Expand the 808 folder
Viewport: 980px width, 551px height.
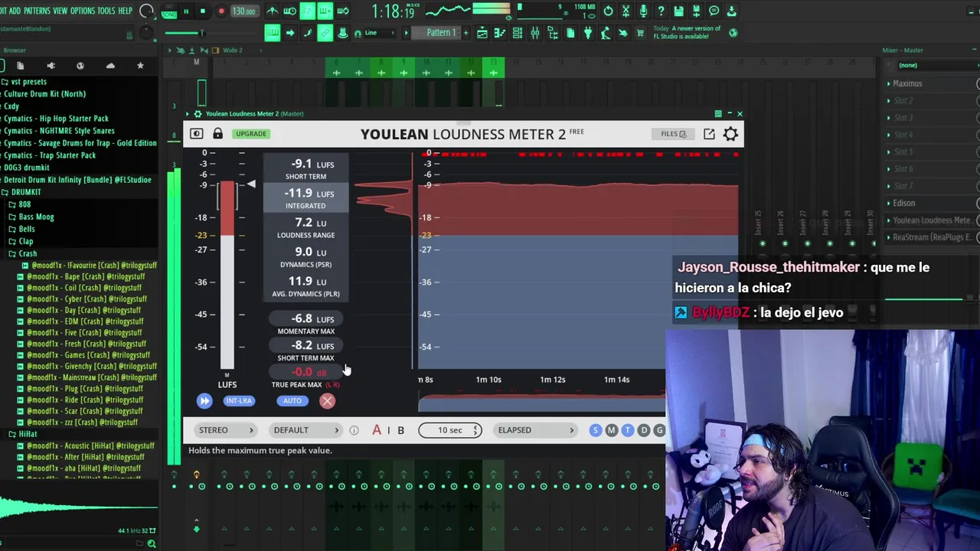point(20,204)
